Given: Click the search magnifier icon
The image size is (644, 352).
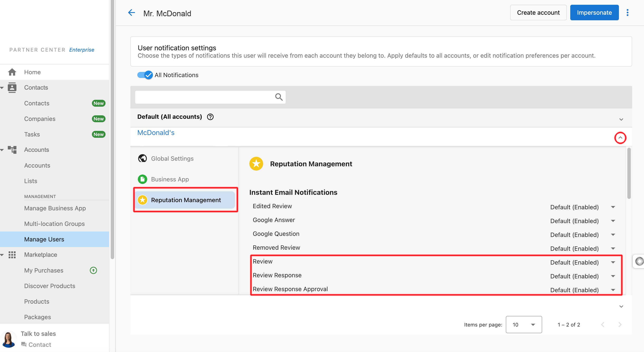Looking at the screenshot, I should click(279, 97).
